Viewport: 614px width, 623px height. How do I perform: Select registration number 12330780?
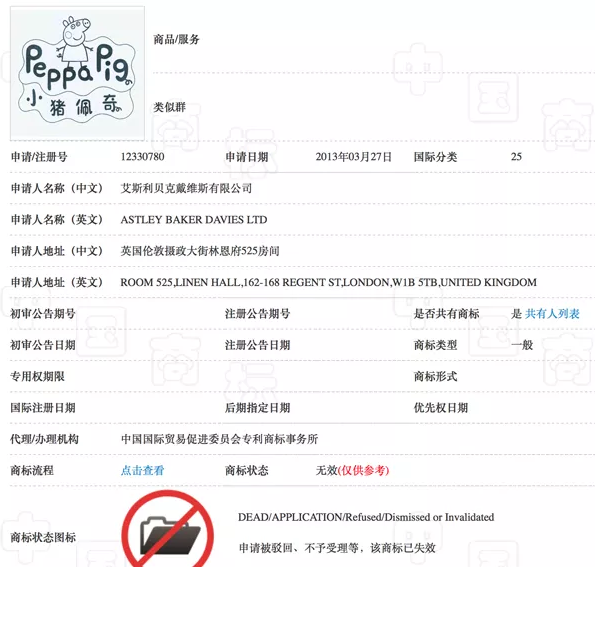pos(142,157)
